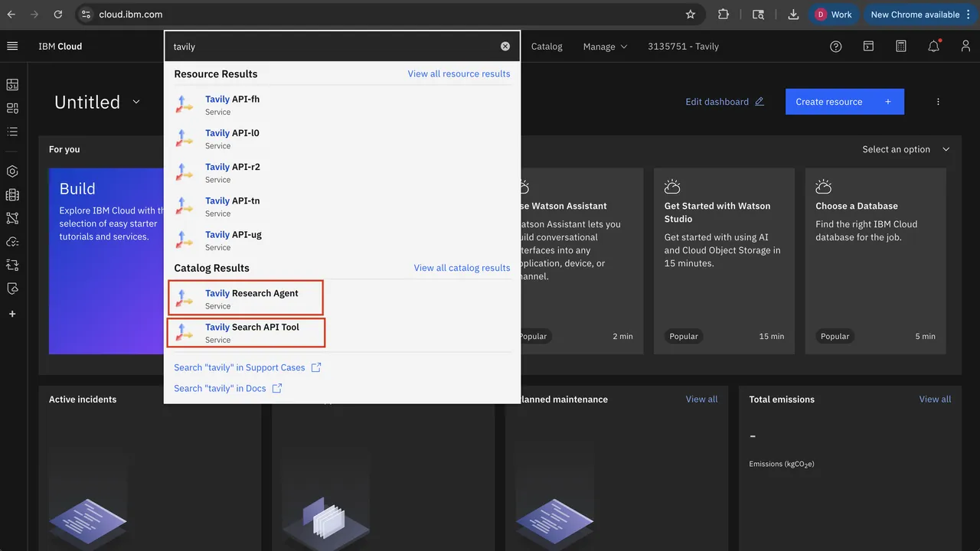Select the Tavily API-fh resource result
This screenshot has height=551, width=980.
[342, 105]
